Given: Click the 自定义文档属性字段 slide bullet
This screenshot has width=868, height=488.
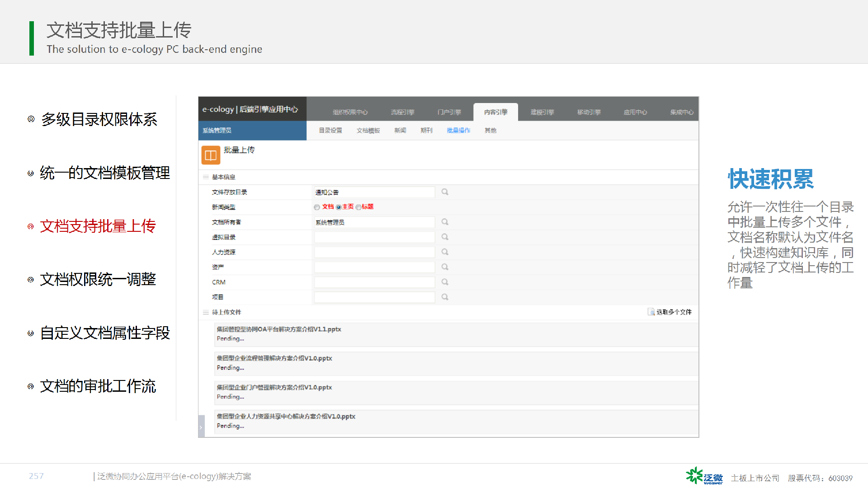Looking at the screenshot, I should [105, 333].
